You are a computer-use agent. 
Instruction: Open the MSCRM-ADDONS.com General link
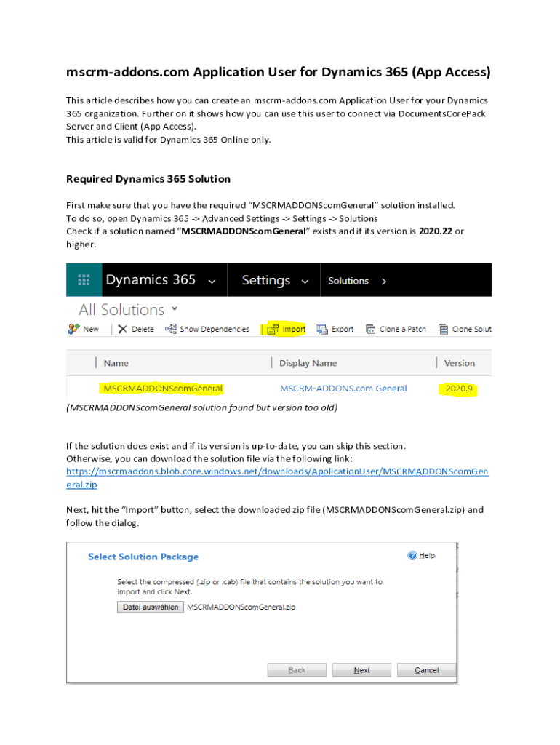click(x=343, y=389)
